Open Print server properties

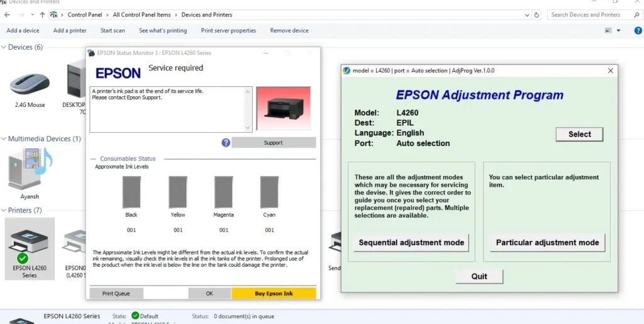click(x=228, y=30)
